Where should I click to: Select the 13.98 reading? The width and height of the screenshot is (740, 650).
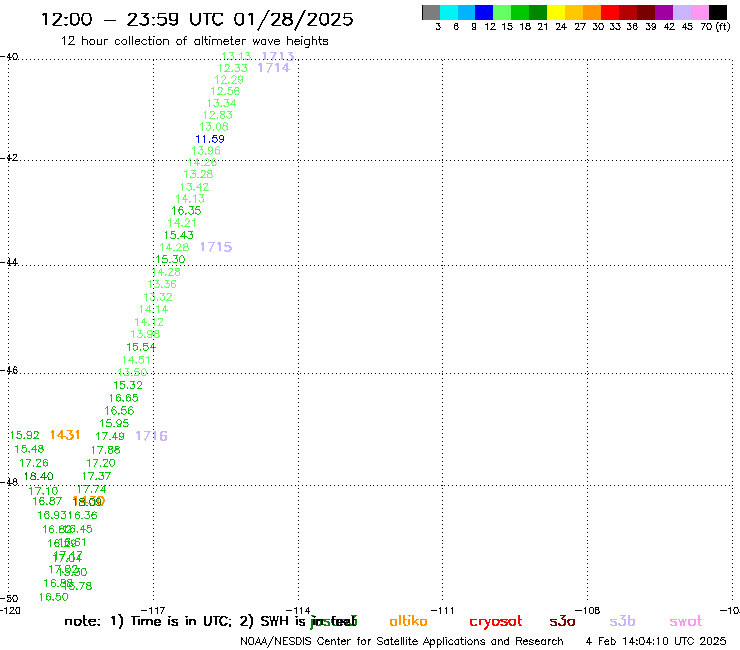145,334
